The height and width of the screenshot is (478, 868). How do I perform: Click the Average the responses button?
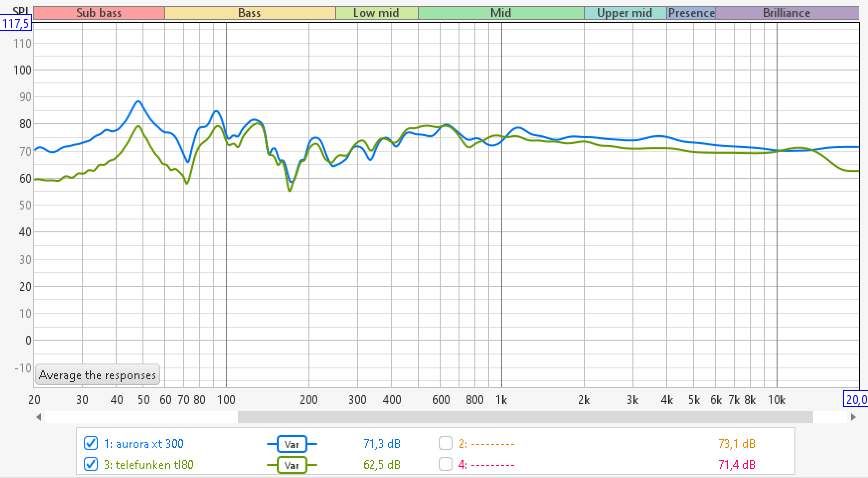pyautogui.click(x=97, y=375)
